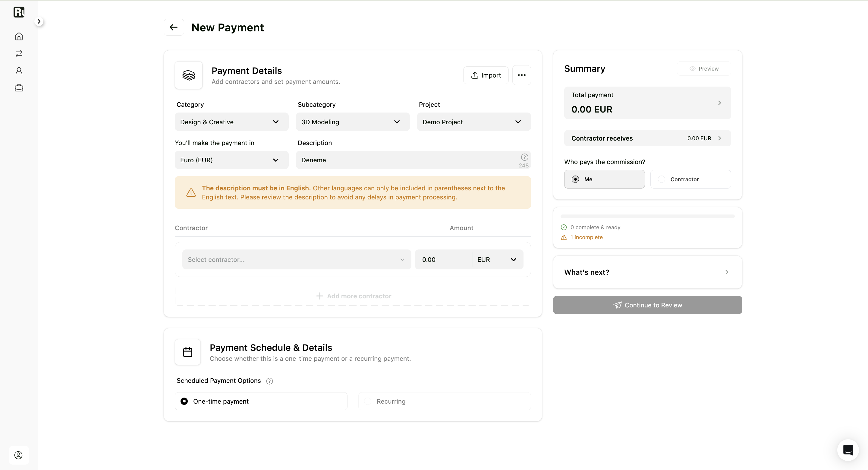Expand the Contractor receives row
The width and height of the screenshot is (868, 470).
click(x=647, y=138)
